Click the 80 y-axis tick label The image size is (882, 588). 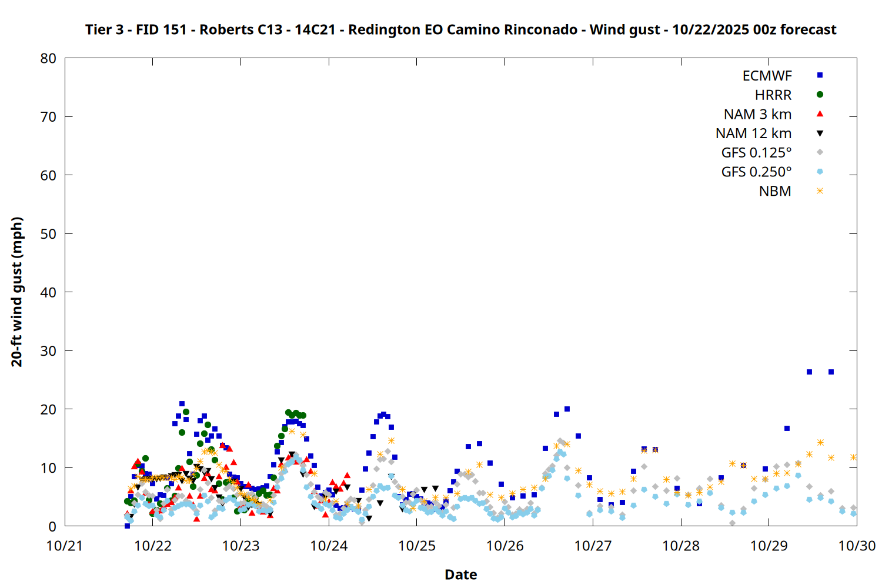coord(49,58)
